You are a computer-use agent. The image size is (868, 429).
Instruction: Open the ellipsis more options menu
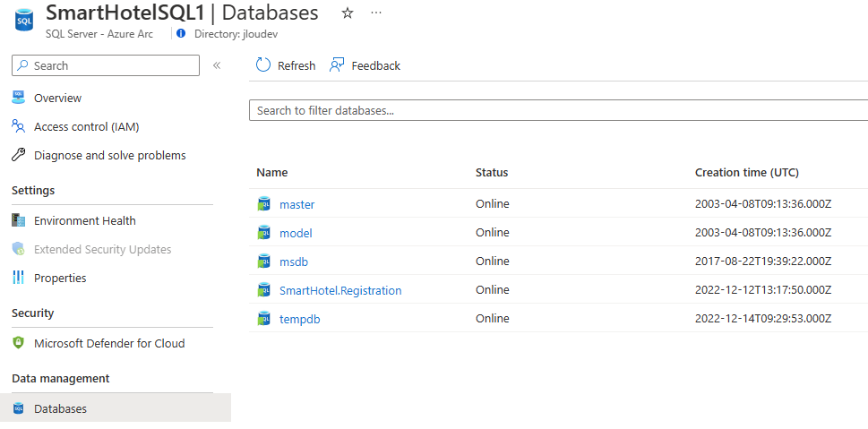(376, 13)
